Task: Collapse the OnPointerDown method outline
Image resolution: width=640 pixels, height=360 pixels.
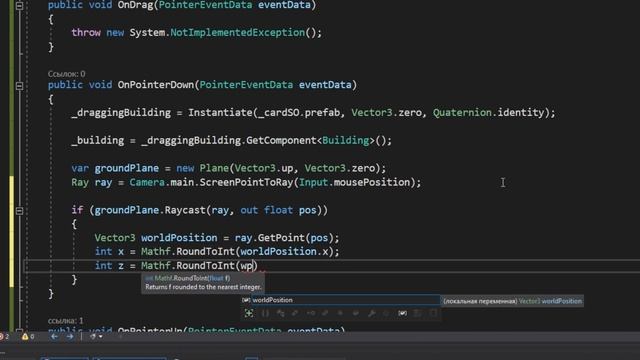Action: 19,86
